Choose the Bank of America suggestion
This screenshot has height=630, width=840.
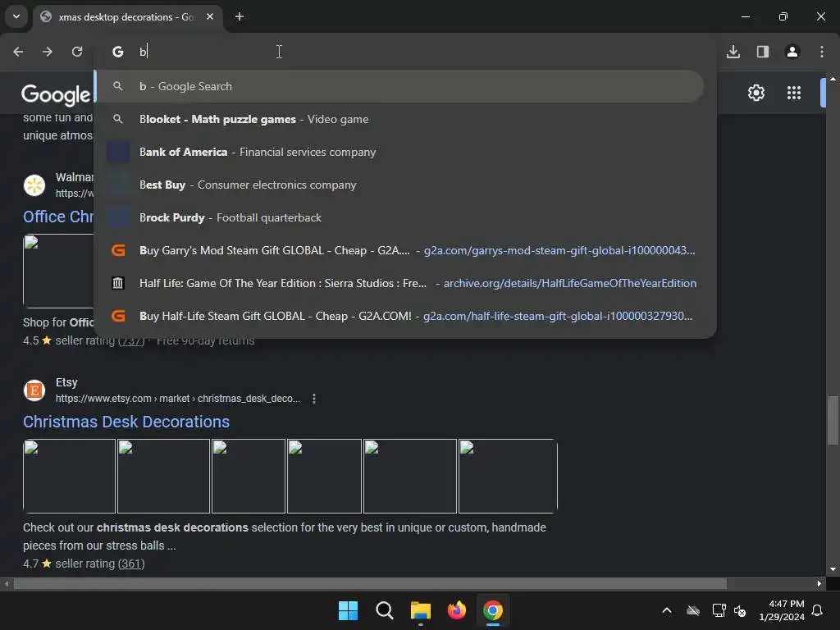pos(399,152)
